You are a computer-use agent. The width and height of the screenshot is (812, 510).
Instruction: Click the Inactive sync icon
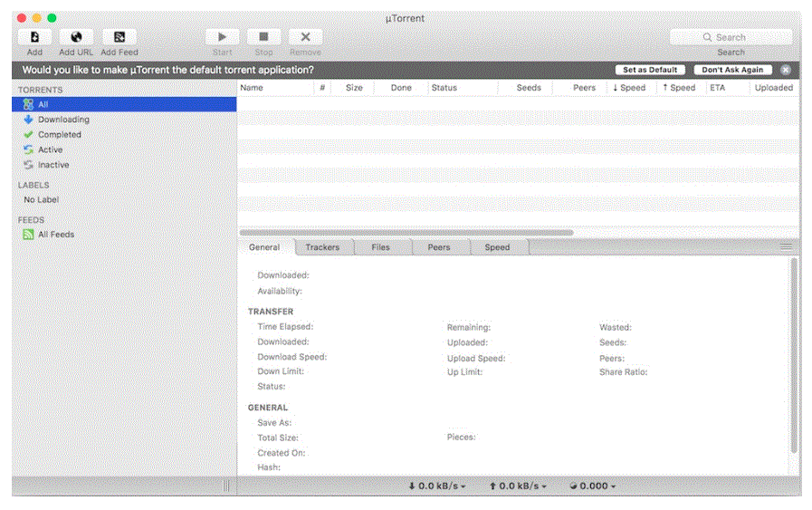[28, 165]
